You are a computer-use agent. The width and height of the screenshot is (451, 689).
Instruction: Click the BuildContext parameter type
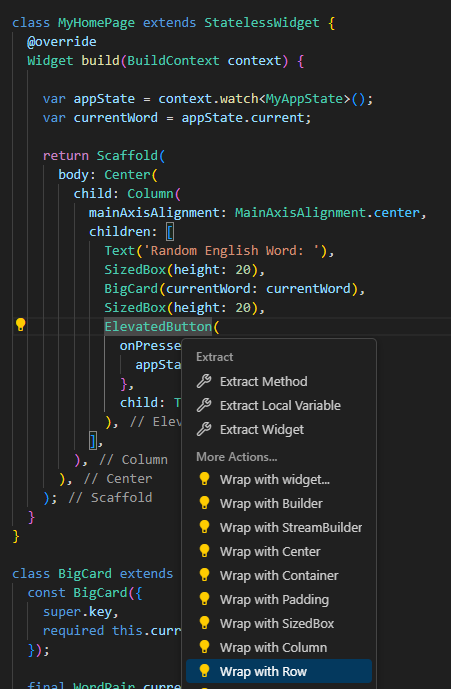click(x=173, y=61)
